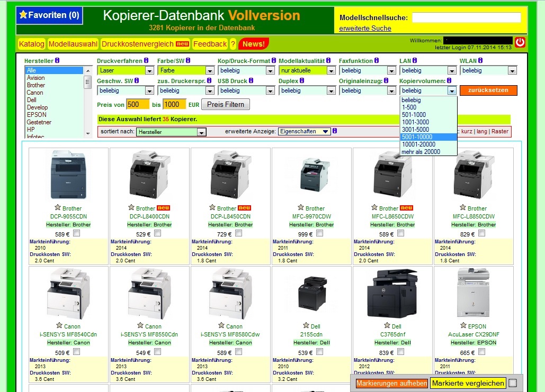Screen dimensions: 545x392
Task: Star the EPSON AcuLaser CX29DNF
Action: (x=463, y=325)
